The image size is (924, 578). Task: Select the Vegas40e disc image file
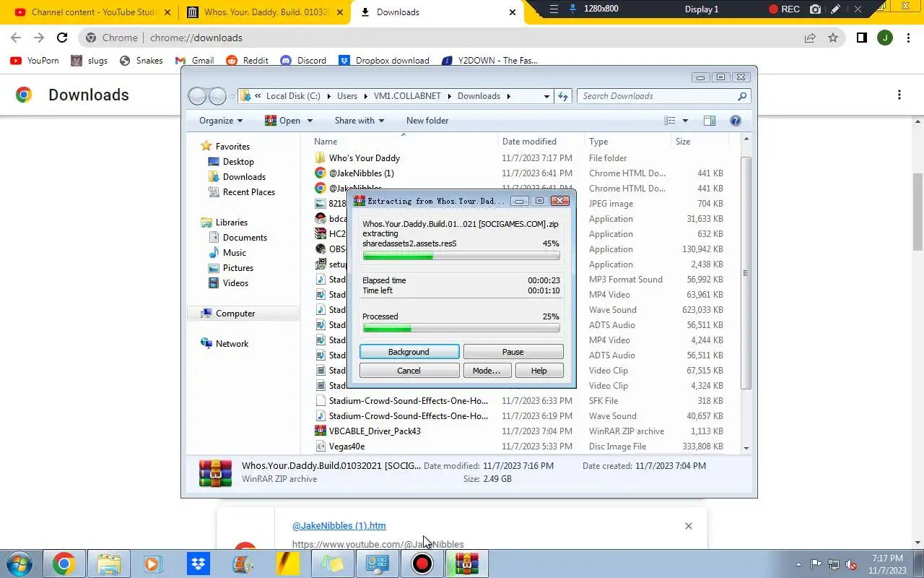pos(346,447)
